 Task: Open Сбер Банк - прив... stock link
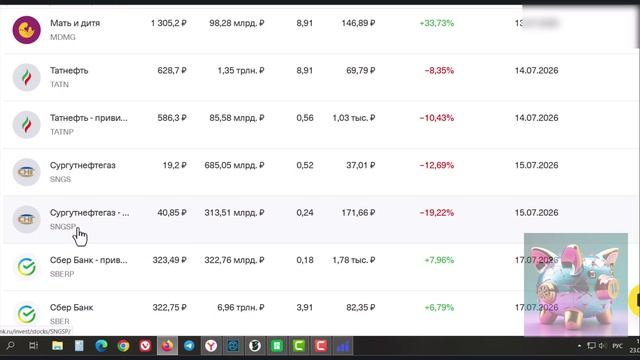tap(89, 260)
